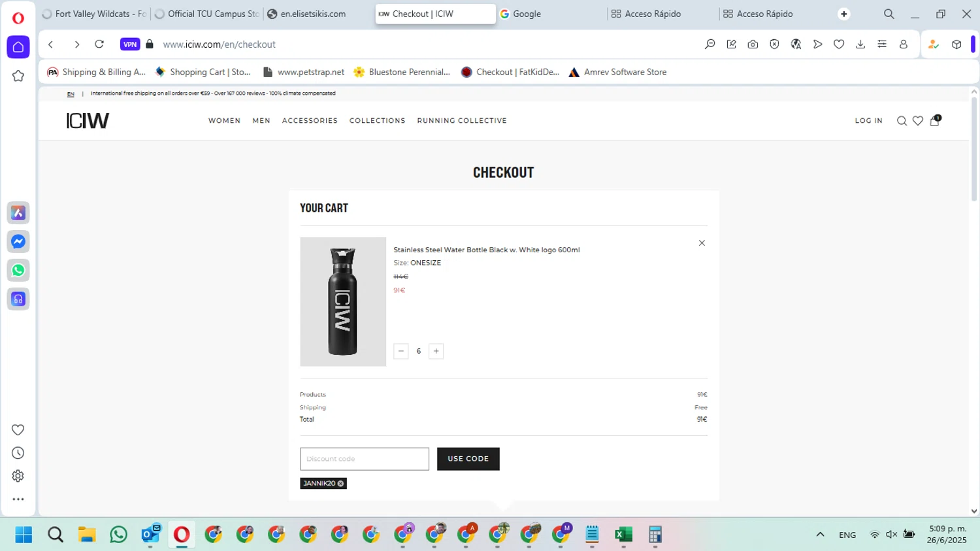The height and width of the screenshot is (551, 980).
Task: Open EN language selector
Action: (71, 94)
